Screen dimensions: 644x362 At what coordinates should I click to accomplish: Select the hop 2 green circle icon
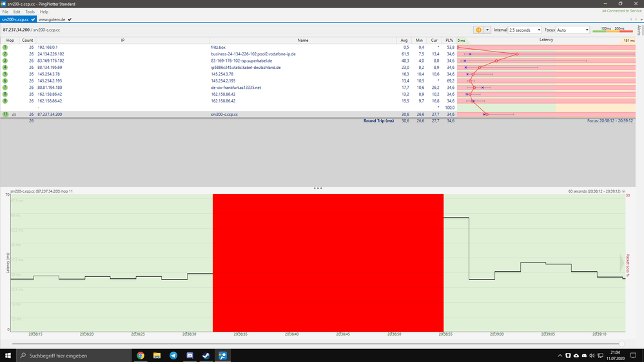point(5,53)
